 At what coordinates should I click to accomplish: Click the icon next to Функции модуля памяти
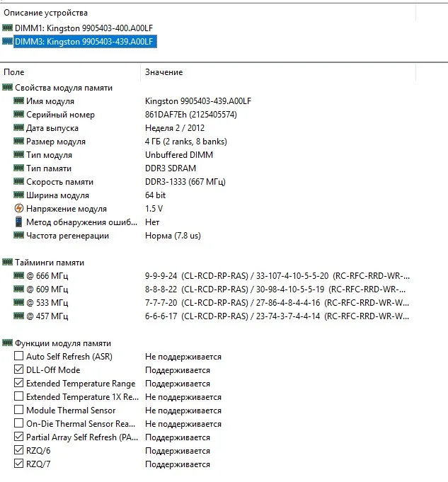coord(7,343)
